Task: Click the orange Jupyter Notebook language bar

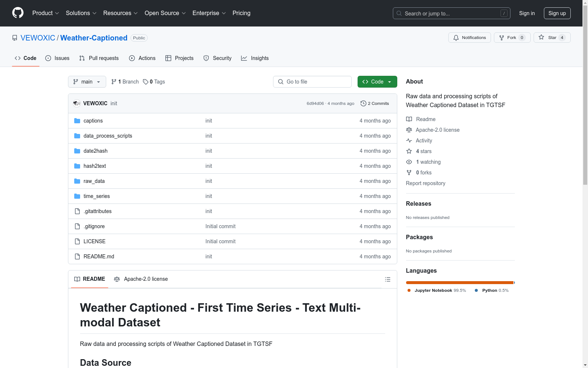Action: pos(459,283)
